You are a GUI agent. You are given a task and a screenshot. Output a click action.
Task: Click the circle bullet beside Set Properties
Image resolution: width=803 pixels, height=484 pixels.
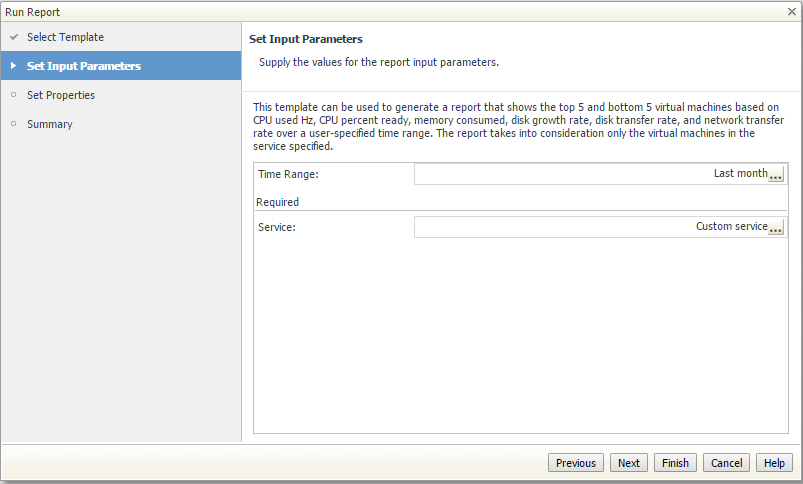(14, 95)
